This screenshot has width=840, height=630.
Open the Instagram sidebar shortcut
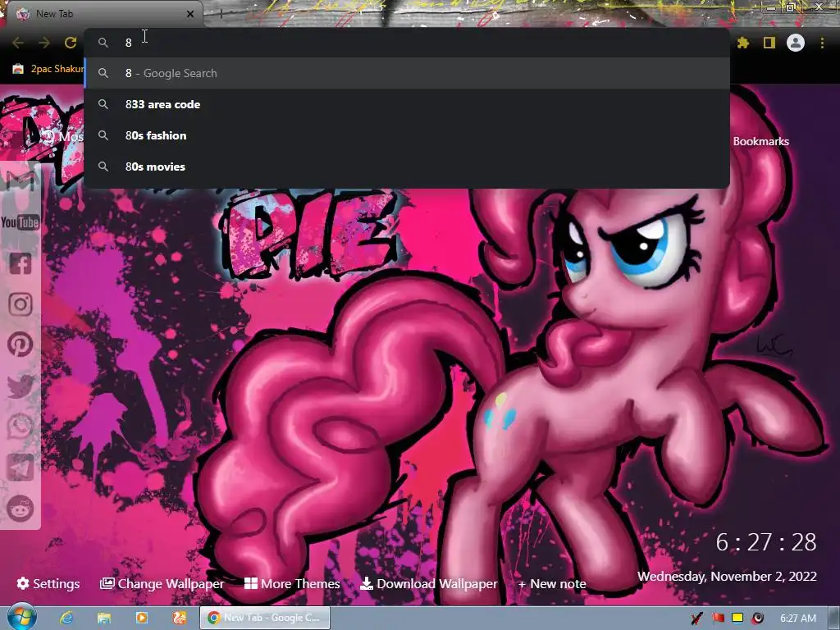(x=21, y=304)
